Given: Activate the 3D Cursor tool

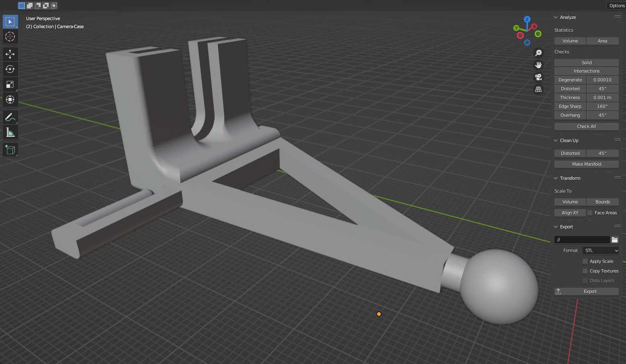Looking at the screenshot, I should [x=10, y=37].
